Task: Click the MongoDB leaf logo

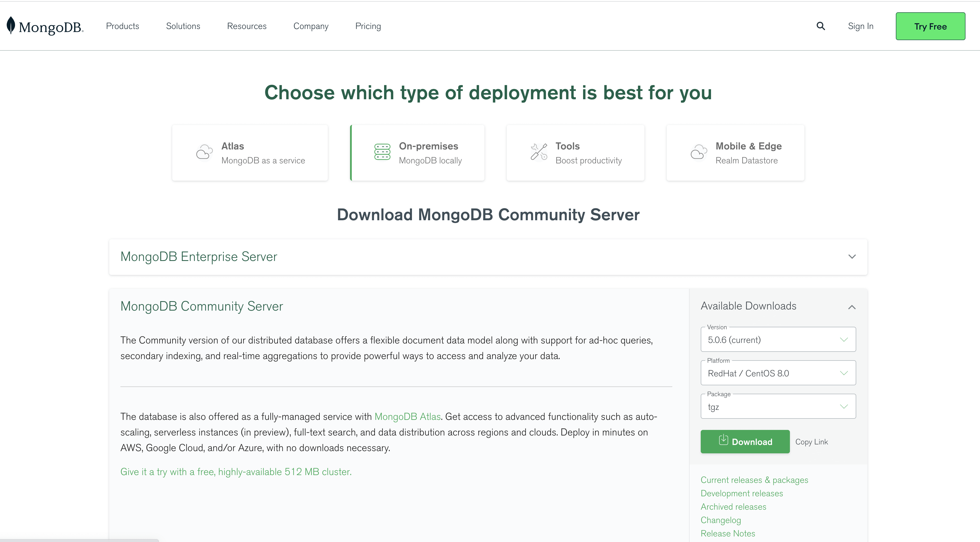Action: point(11,25)
